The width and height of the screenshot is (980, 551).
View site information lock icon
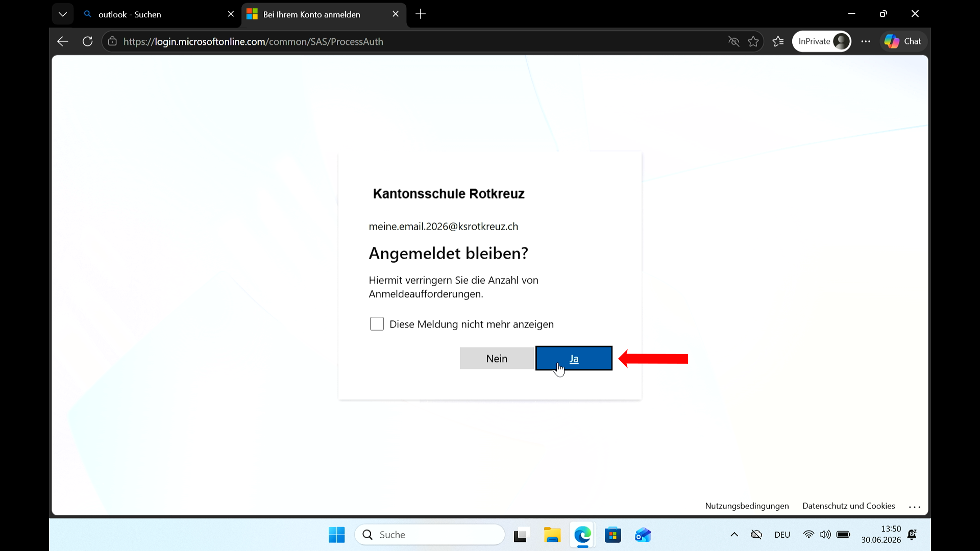[112, 41]
